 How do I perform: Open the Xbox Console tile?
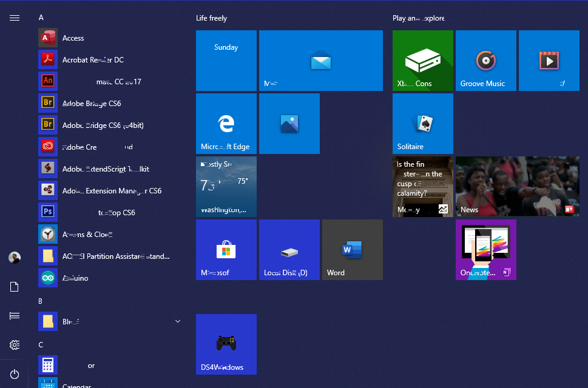click(x=422, y=60)
